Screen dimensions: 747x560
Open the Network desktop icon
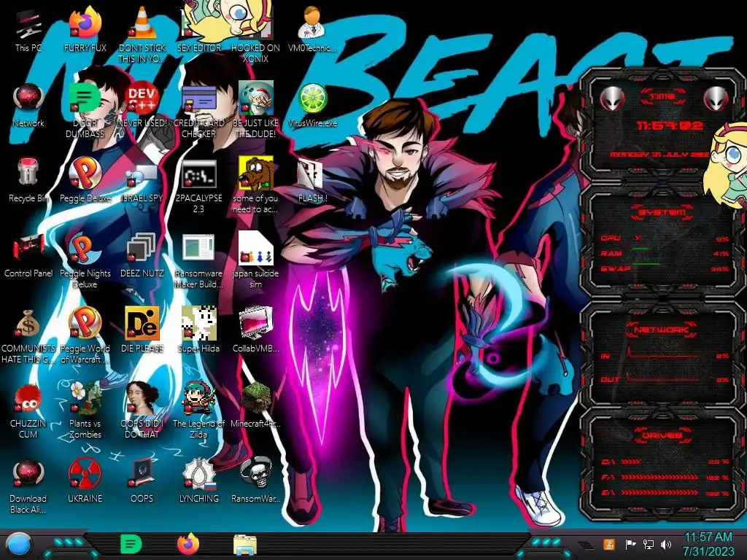(x=28, y=106)
